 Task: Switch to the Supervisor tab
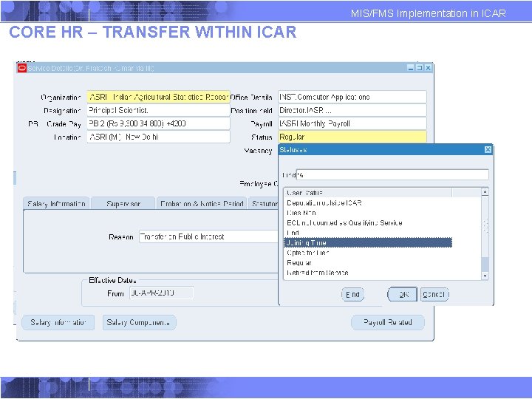point(123,204)
